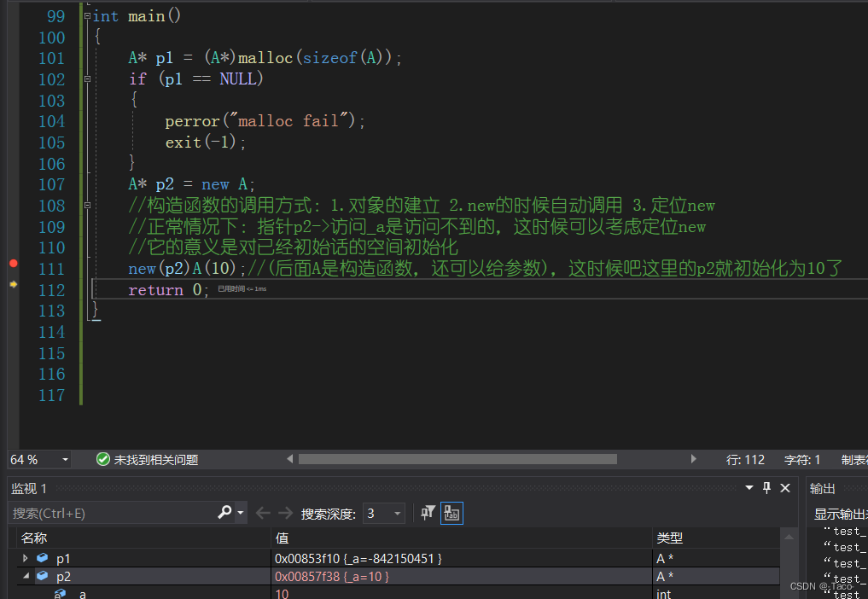Open the 64 % zoom dropdown

[x=66, y=460]
